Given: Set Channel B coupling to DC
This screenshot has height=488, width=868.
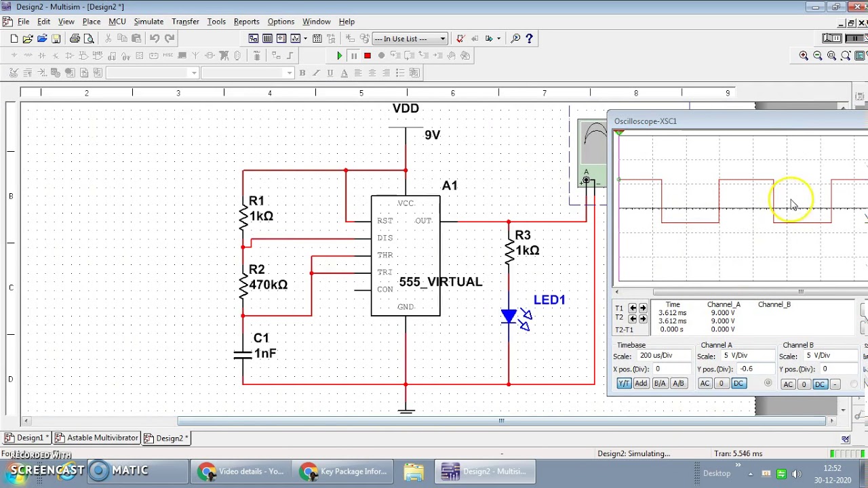Looking at the screenshot, I should coord(820,384).
